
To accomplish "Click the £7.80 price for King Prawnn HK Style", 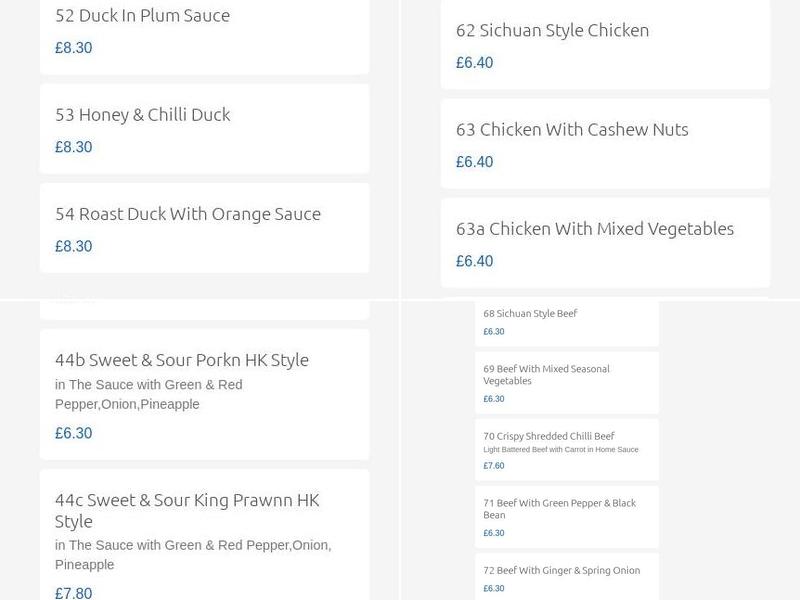I will click(x=72, y=592).
